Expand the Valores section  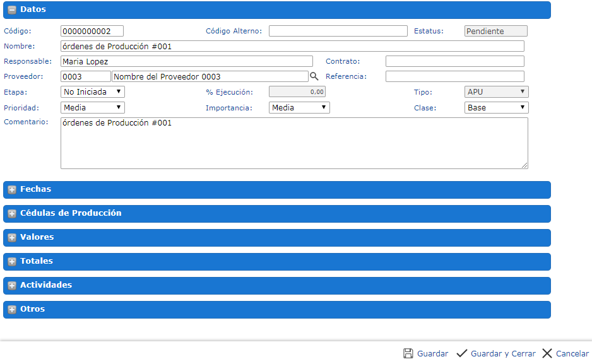(11, 238)
